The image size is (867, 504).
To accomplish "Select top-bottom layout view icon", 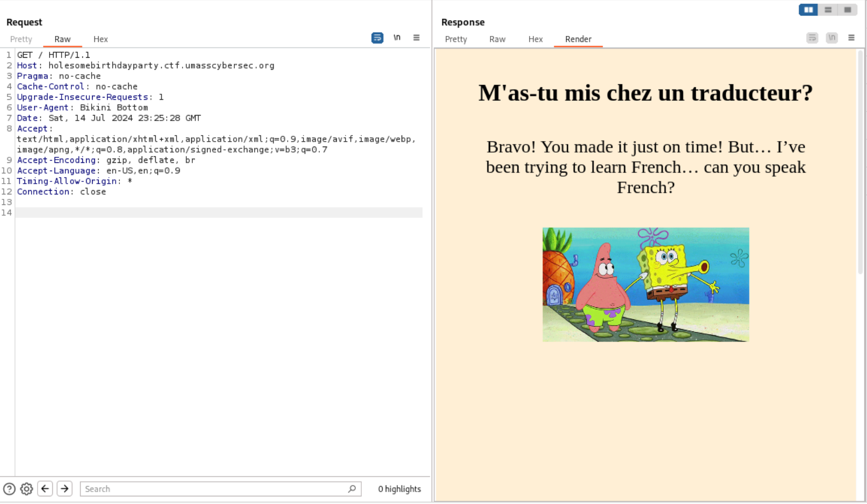I will [x=828, y=10].
